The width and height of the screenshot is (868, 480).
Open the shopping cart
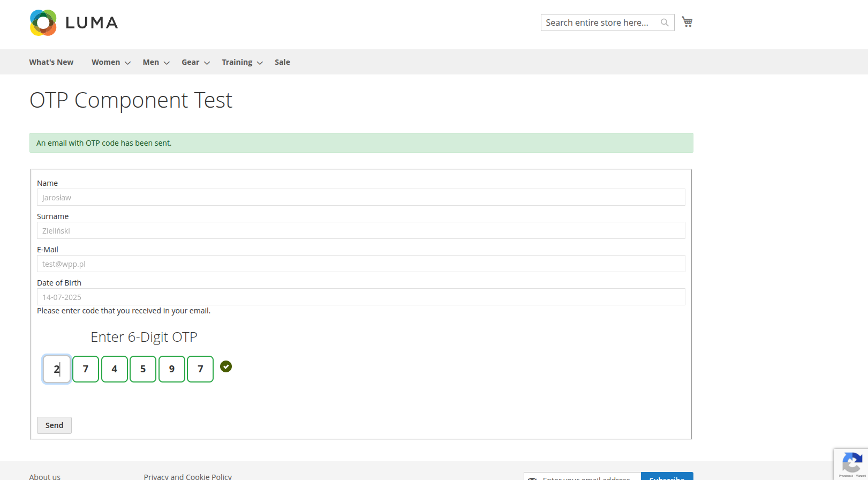[687, 22]
